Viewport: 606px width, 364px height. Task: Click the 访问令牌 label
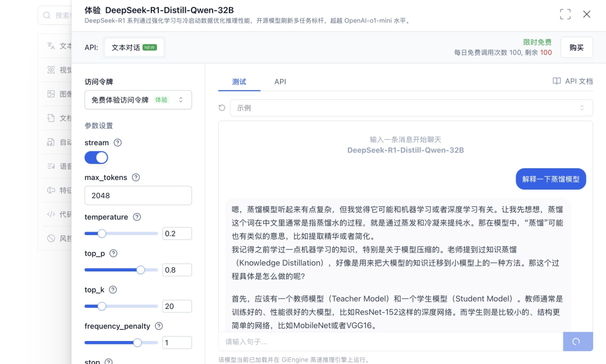click(x=99, y=81)
